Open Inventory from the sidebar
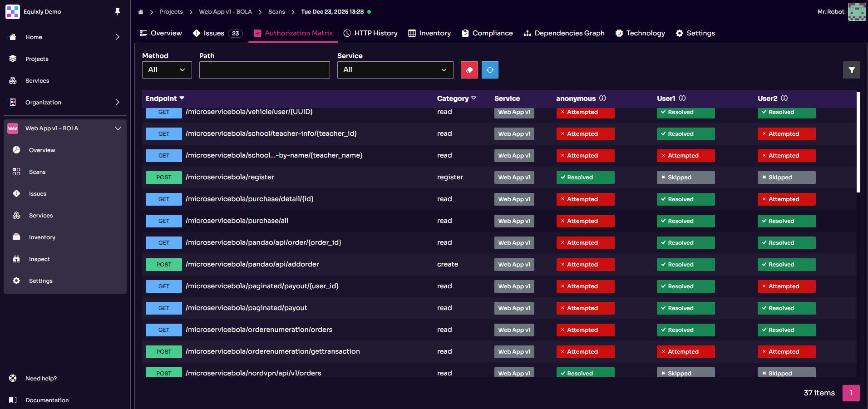 pos(42,237)
